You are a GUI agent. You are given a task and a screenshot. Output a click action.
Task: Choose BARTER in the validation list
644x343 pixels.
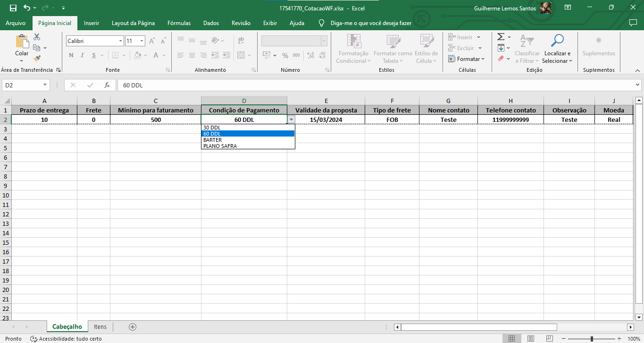tap(212, 140)
